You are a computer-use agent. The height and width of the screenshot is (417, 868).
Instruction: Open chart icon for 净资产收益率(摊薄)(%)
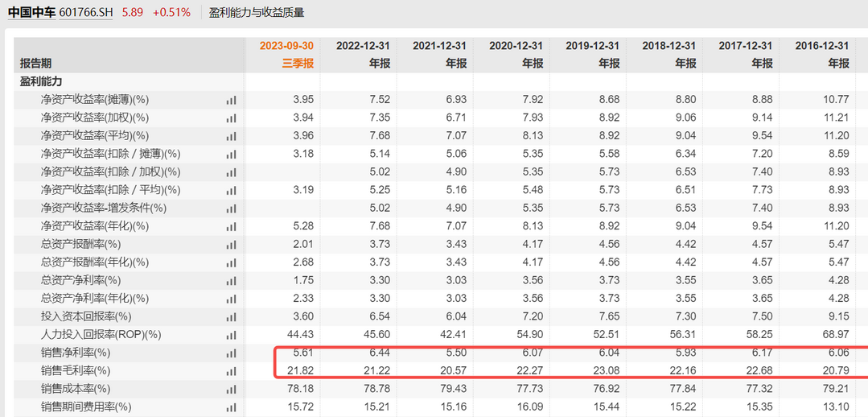tap(231, 101)
